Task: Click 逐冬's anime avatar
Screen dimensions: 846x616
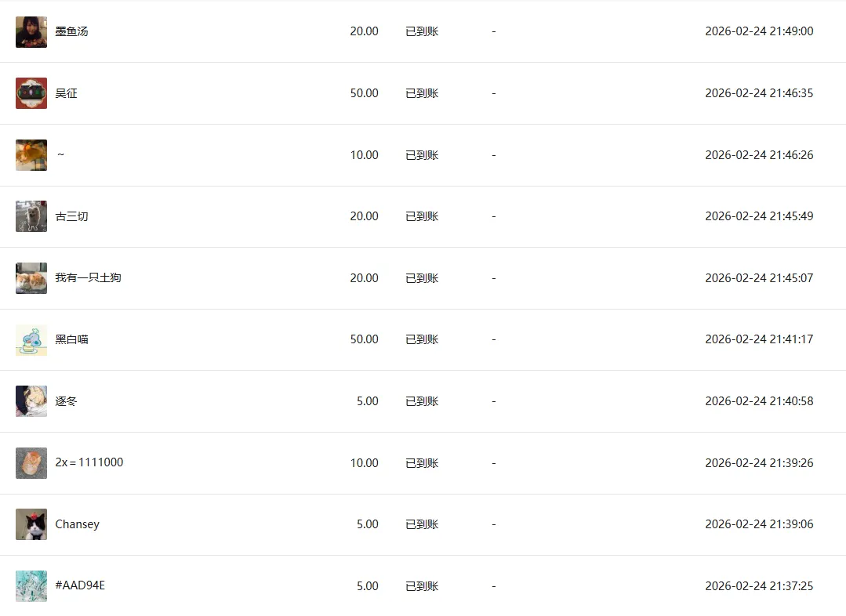Action: click(x=31, y=401)
